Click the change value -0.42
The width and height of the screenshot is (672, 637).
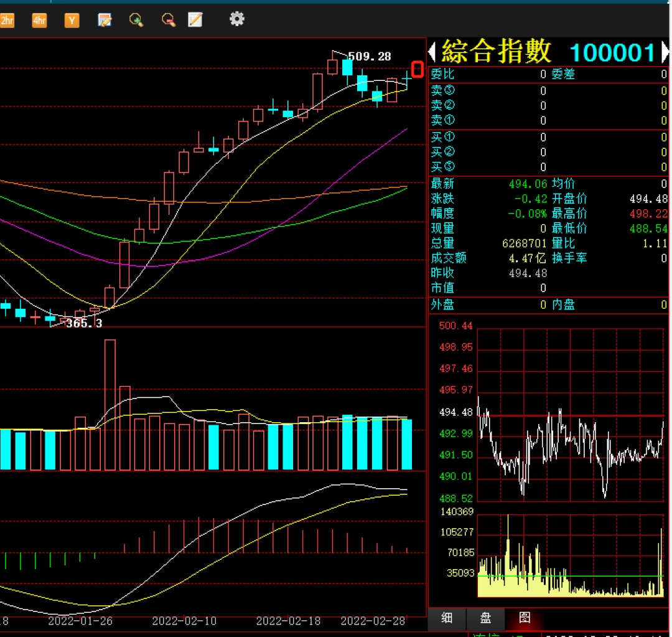[531, 199]
